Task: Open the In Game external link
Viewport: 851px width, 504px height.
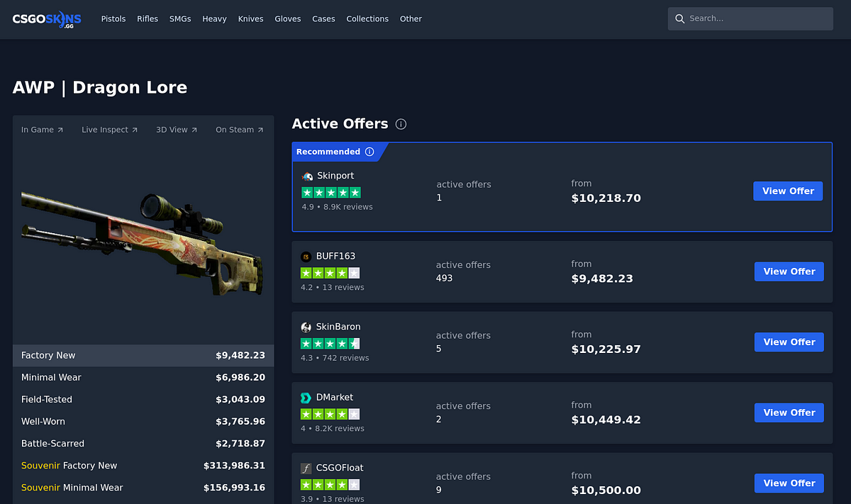Action: point(42,130)
